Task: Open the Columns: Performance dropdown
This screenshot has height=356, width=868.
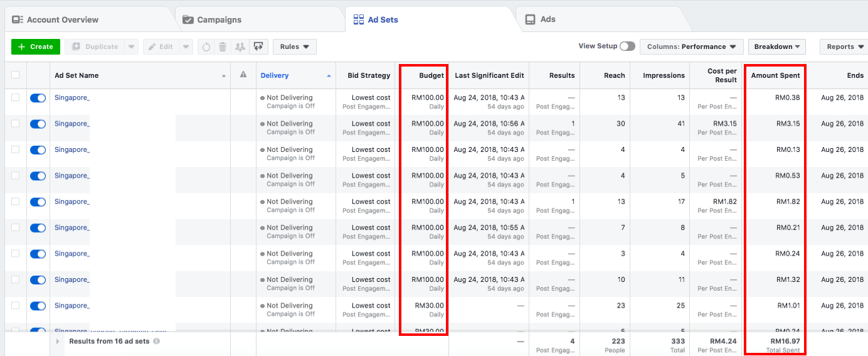Action: 692,47
